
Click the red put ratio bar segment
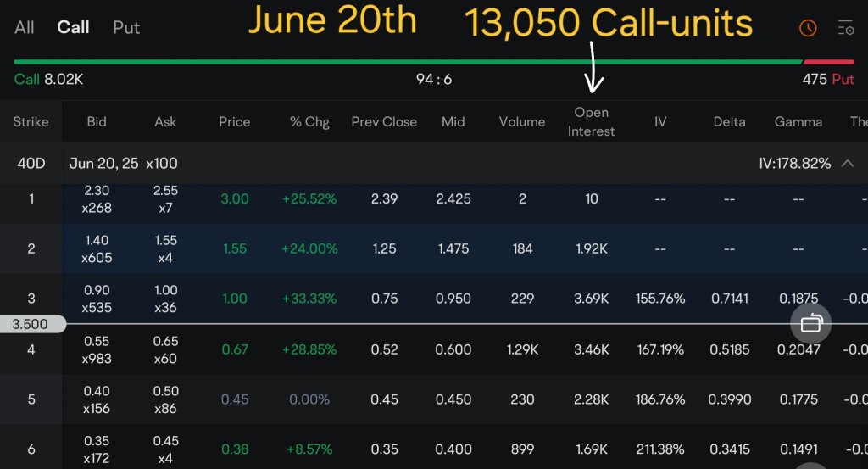(828, 62)
